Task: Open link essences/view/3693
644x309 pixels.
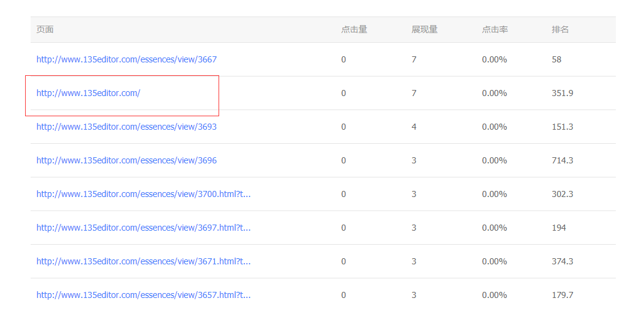Action: point(127,127)
